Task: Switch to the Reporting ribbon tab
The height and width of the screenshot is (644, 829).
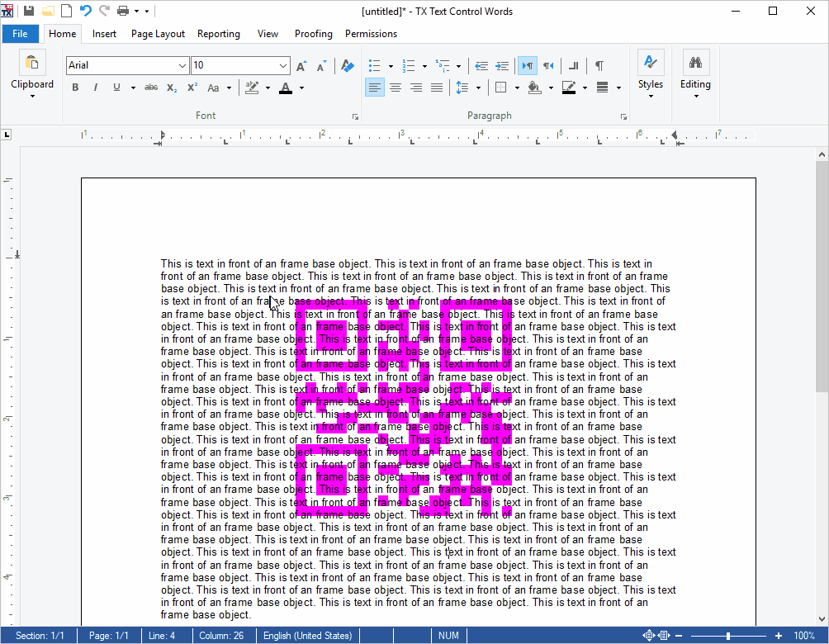Action: 219,34
